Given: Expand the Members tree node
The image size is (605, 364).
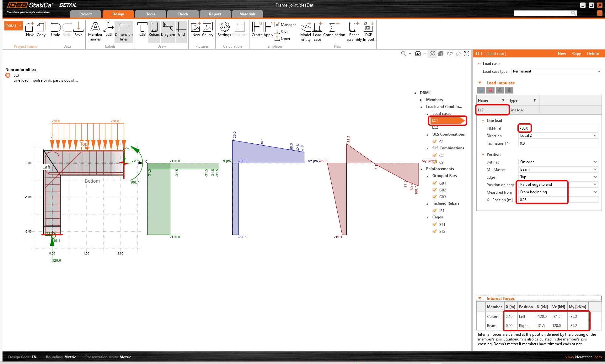Looking at the screenshot, I should [421, 99].
